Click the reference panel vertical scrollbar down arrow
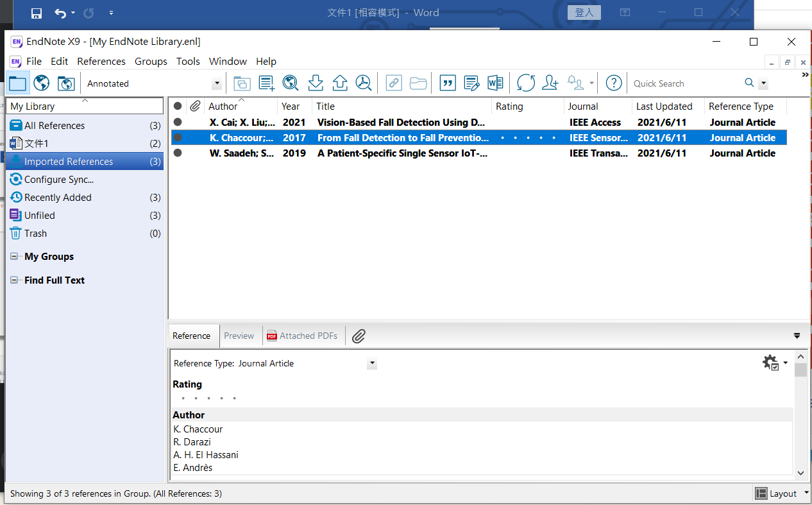Image resolution: width=812 pixels, height=505 pixels. point(800,472)
